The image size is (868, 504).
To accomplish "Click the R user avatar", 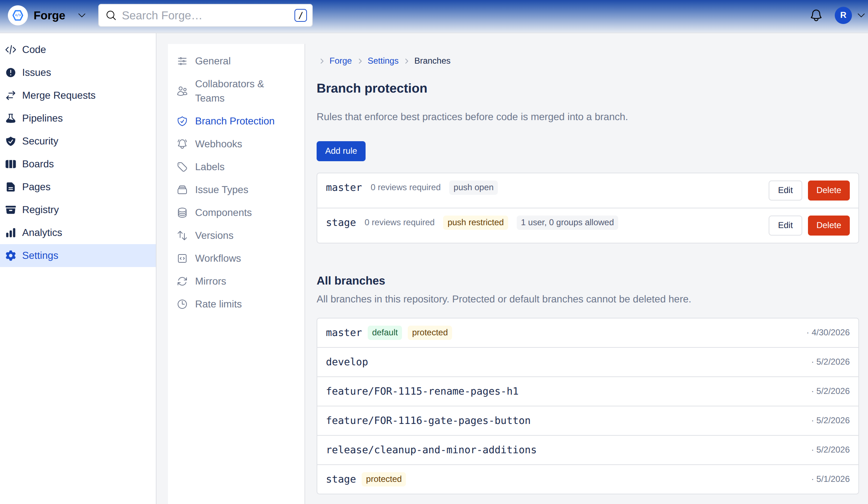I will (843, 15).
